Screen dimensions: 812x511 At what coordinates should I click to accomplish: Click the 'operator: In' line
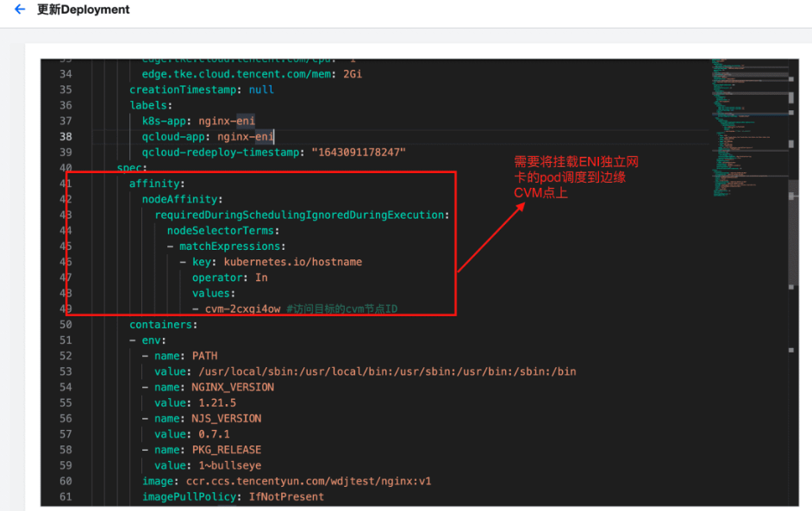(230, 277)
